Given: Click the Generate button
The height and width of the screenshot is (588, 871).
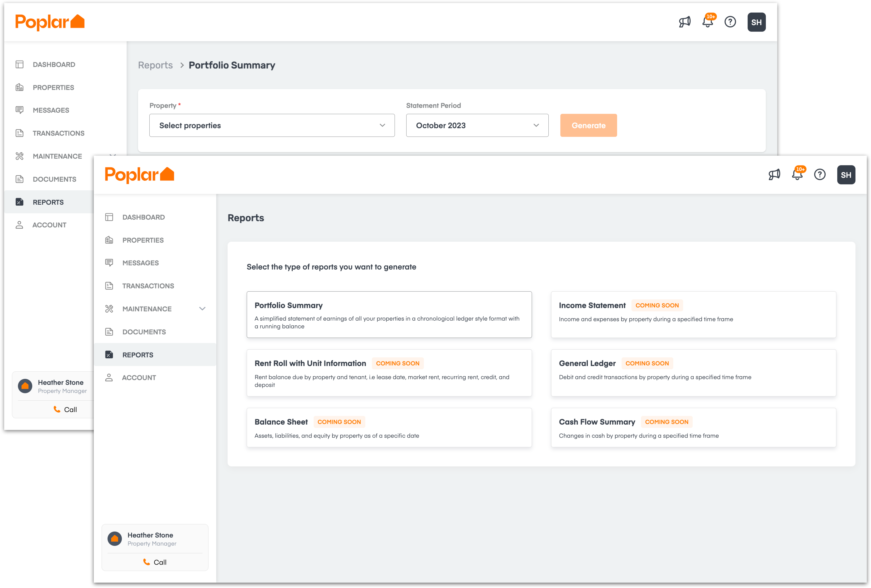Looking at the screenshot, I should 588,125.
